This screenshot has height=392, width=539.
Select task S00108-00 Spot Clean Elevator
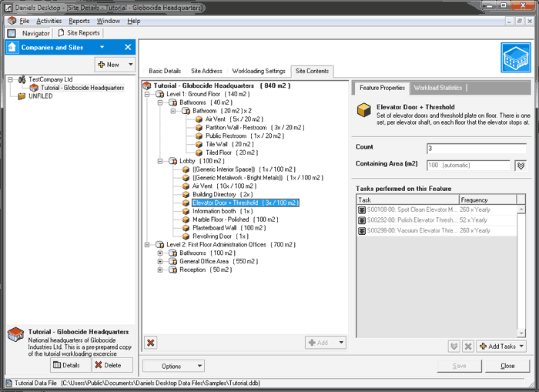coord(437,209)
